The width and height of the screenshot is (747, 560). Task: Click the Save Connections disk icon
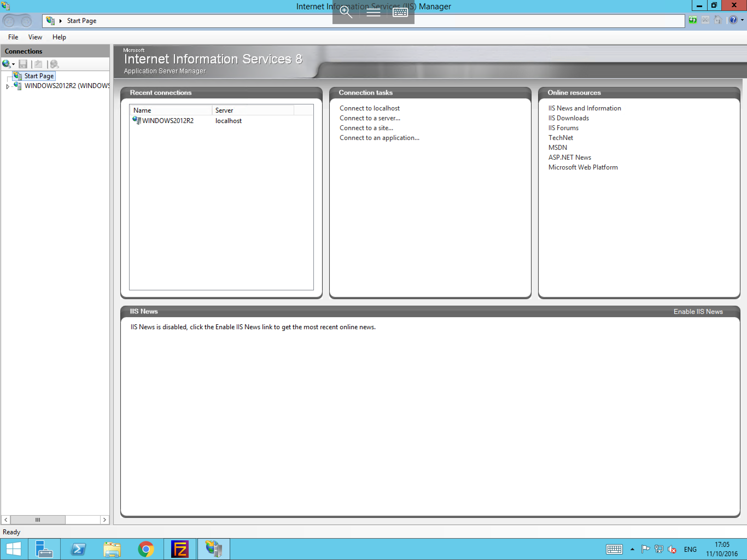click(23, 64)
